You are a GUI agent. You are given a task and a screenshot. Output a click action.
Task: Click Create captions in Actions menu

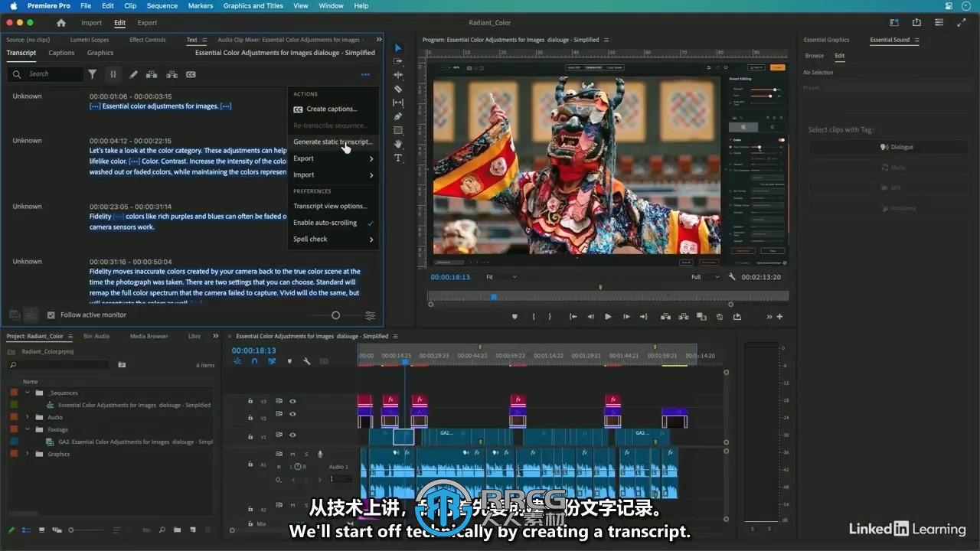pyautogui.click(x=333, y=109)
